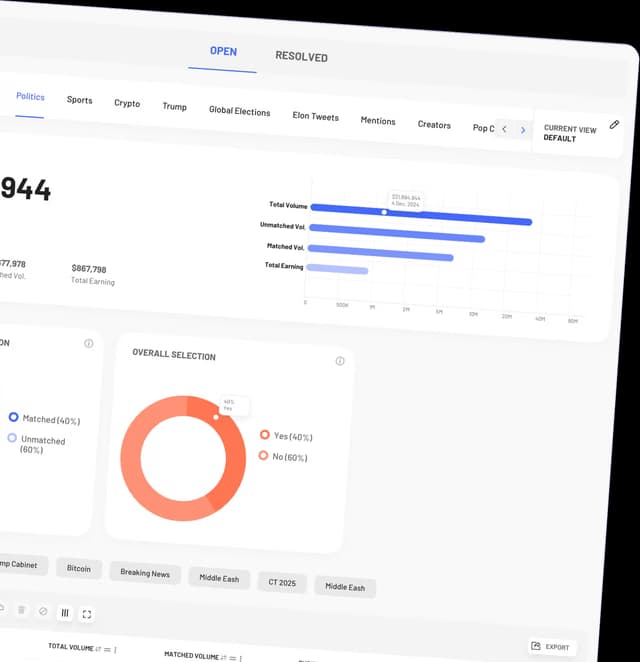
Task: Select the partially visible Pop C tab
Action: pyautogui.click(x=483, y=128)
